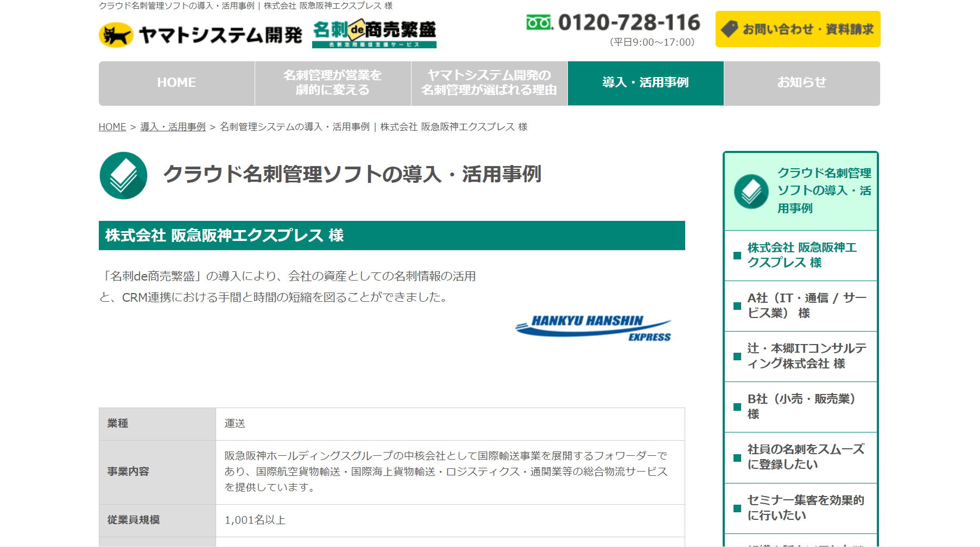The height and width of the screenshot is (547, 980).
Task: Open sidebar heading クラウド名刺管理ソフトの導入・活用事例
Action: coord(801,191)
